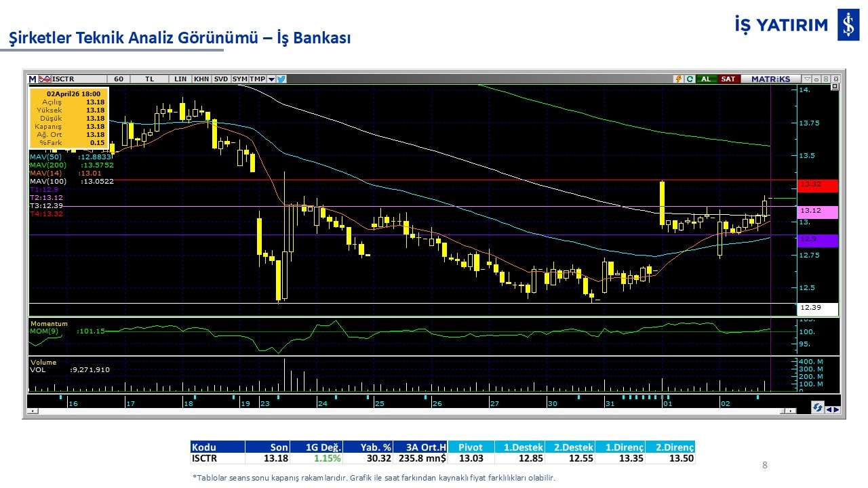The image size is (868, 488).
Task: Toggle the LIN linear scale option
Action: point(180,79)
